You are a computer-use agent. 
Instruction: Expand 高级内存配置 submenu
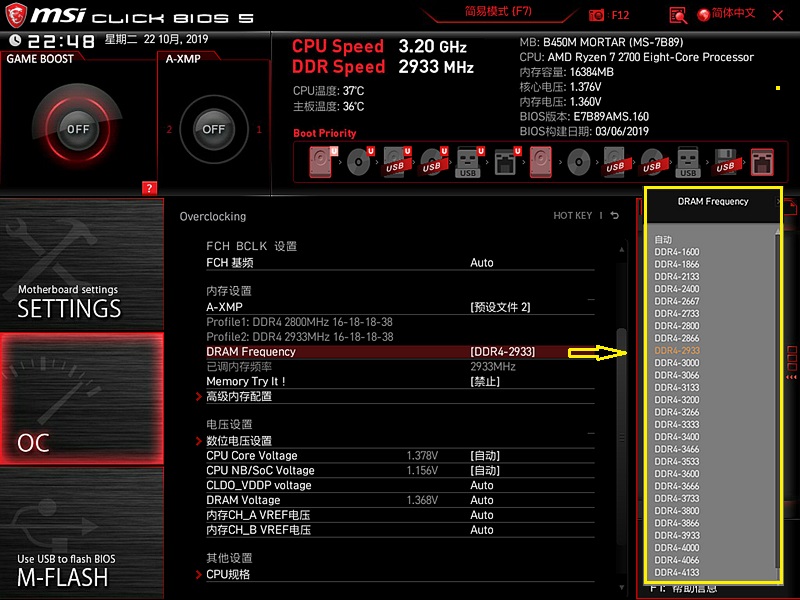pos(239,396)
